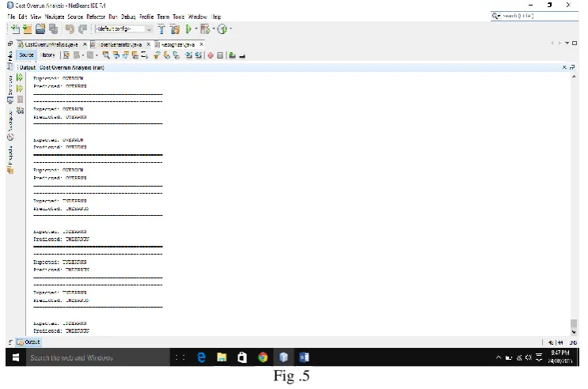Viewport: 588px width, 389px height.
Task: Stop the running process in the output panel
Action: 21,100
